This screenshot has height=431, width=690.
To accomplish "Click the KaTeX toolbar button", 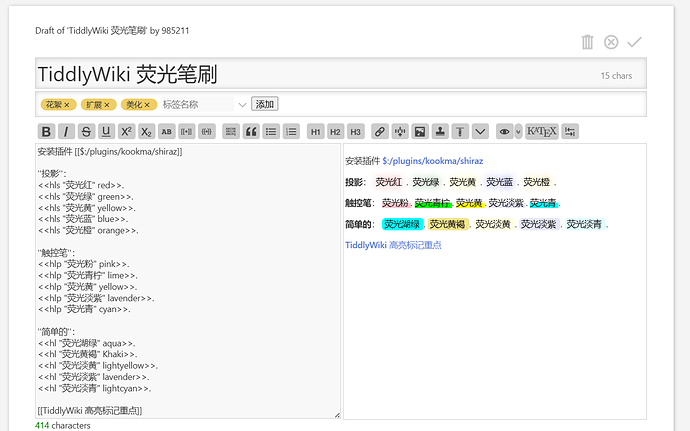I will pos(542,131).
